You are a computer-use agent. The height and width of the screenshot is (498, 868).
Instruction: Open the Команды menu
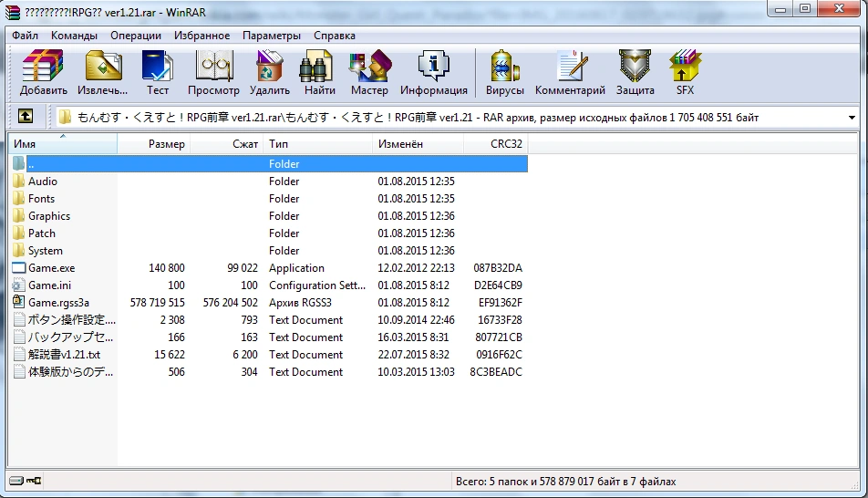coord(74,36)
